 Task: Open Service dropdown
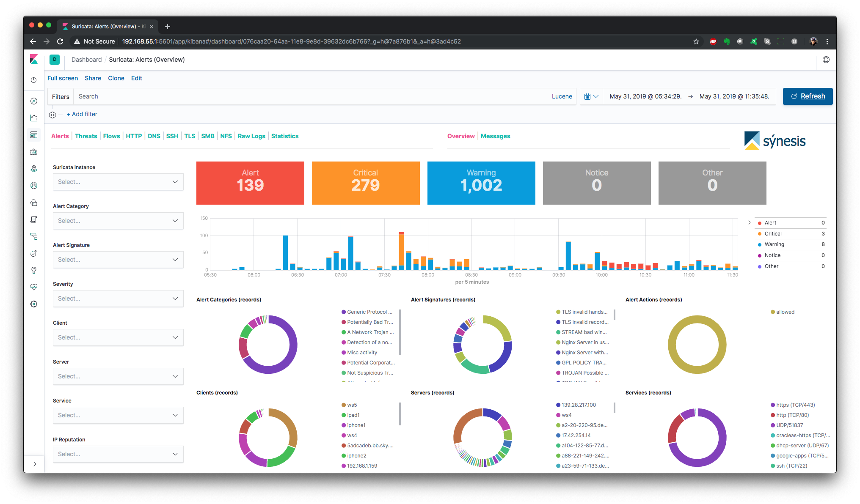click(x=118, y=415)
